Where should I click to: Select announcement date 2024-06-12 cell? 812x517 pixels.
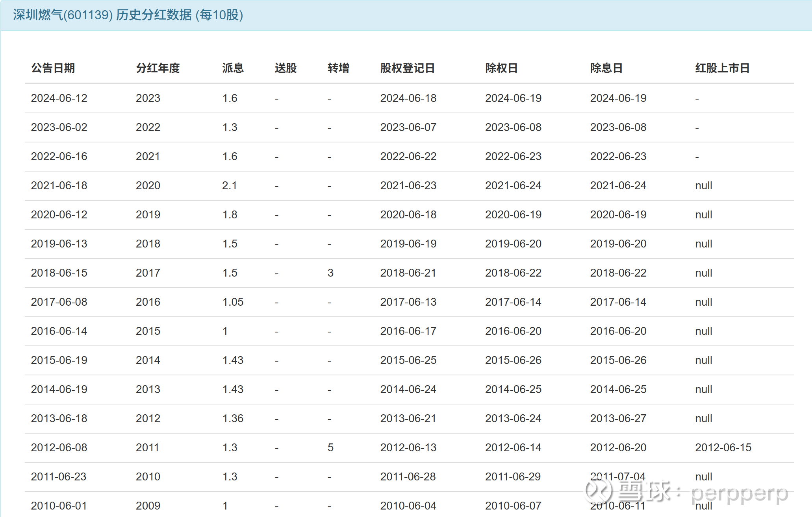pos(59,98)
